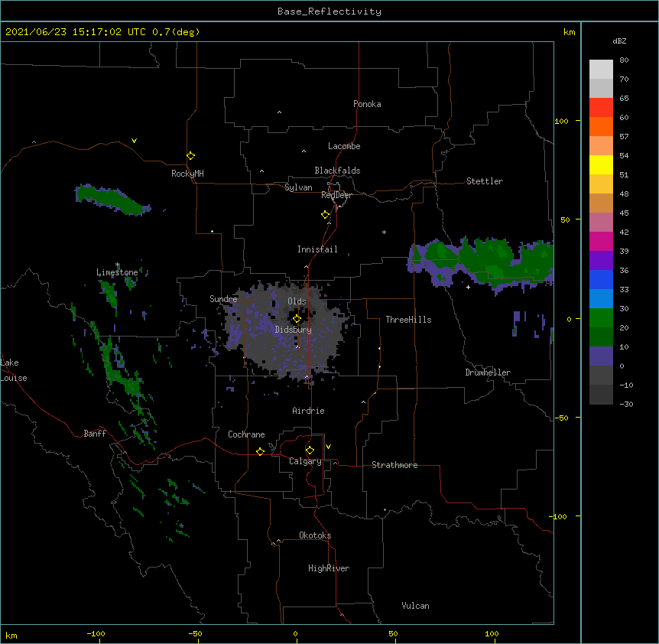
Task: Click the Innisfail town label
Action: pos(317,249)
